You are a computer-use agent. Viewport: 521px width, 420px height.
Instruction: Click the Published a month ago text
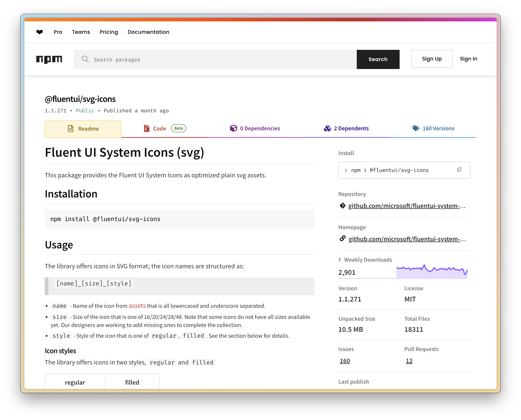(136, 111)
